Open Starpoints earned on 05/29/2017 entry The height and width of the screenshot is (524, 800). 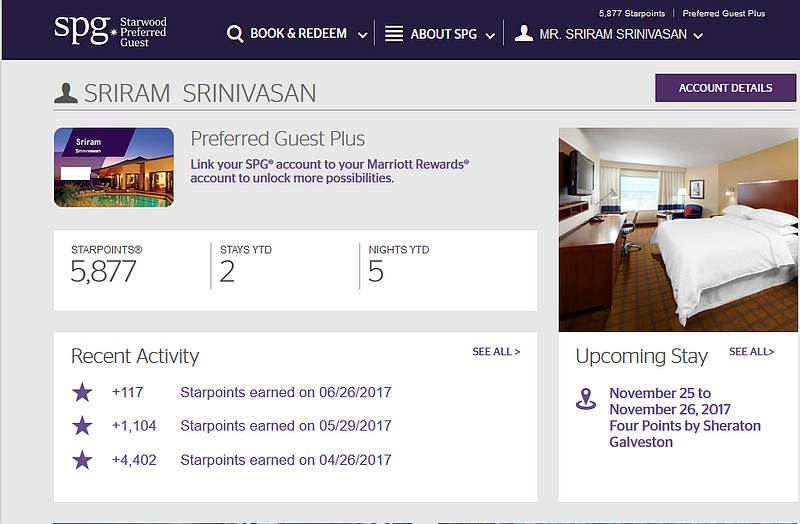click(286, 426)
